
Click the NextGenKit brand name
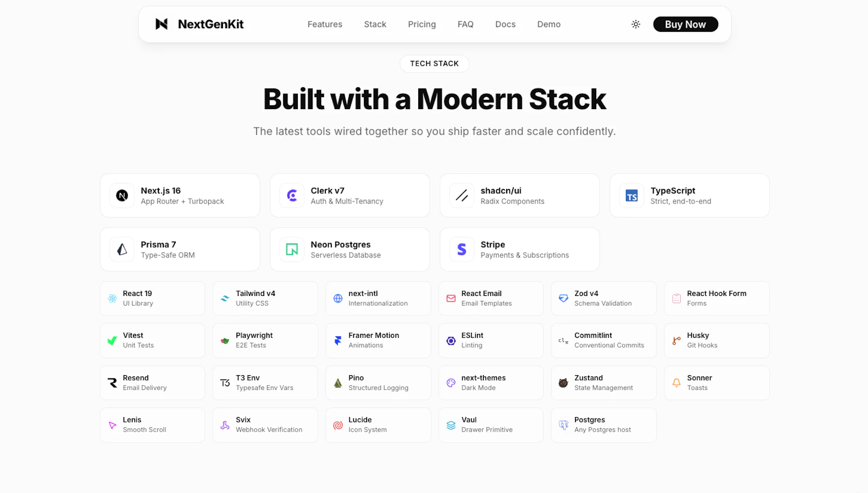click(210, 24)
